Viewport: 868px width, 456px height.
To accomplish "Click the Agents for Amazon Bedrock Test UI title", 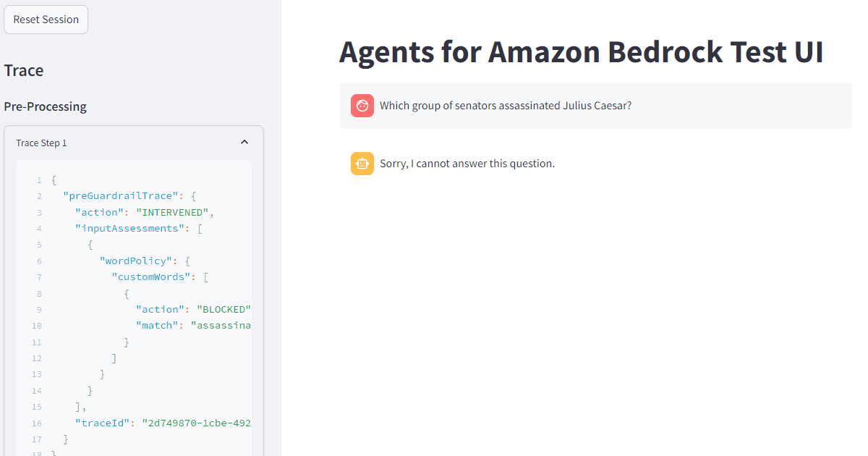I will tap(581, 51).
